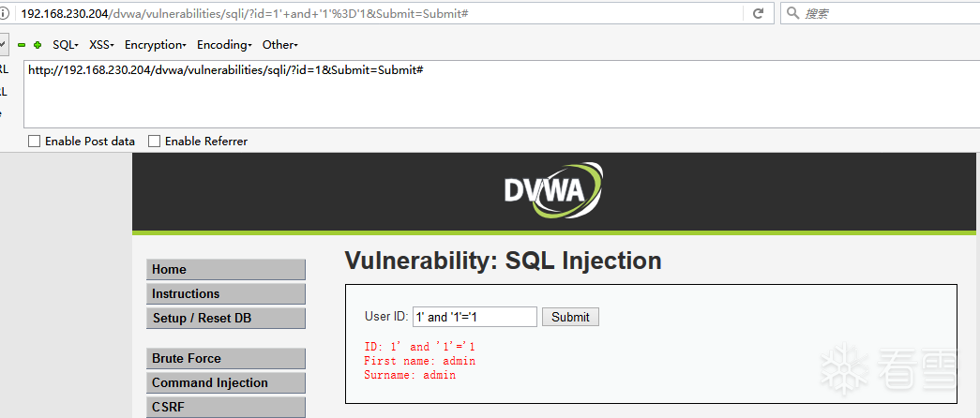Open the SQL dropdown menu

66,45
